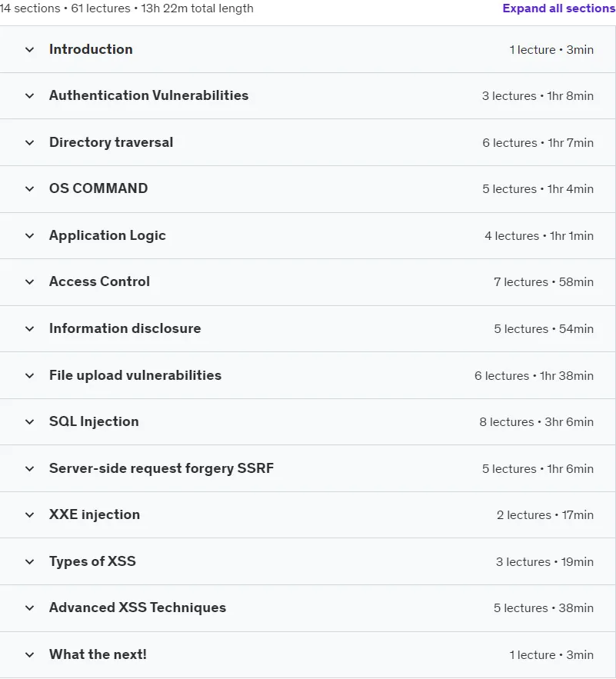616x679 pixels.
Task: Click the SQL Injection chevron icon
Action: click(x=29, y=421)
